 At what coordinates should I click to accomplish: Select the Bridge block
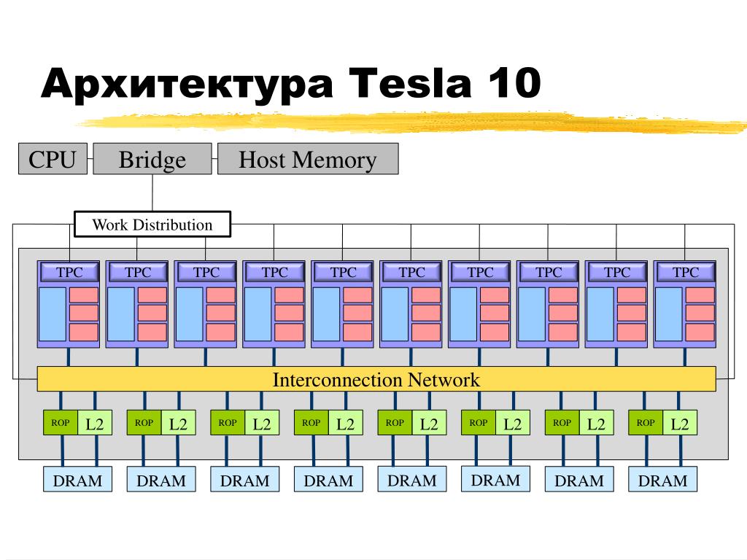[152, 159]
